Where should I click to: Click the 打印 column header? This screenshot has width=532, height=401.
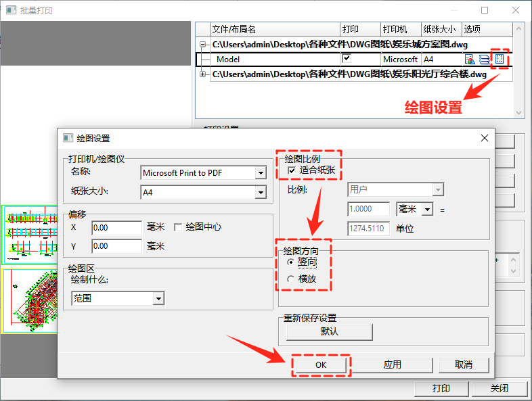(360, 30)
